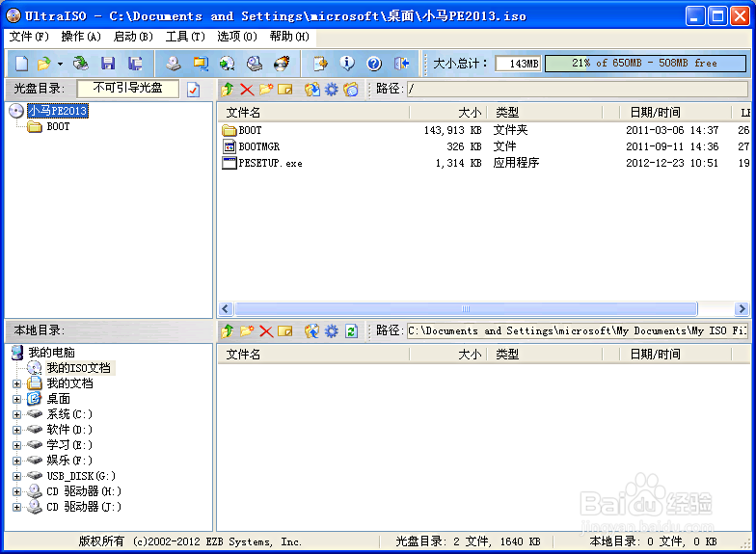Click the Add files toolbar icon
The image size is (756, 554).
click(x=320, y=64)
